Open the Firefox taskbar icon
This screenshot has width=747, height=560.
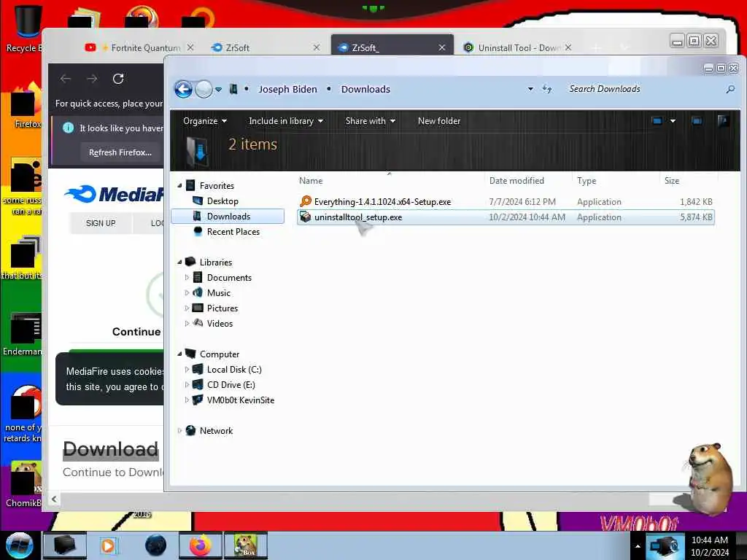[201, 545]
